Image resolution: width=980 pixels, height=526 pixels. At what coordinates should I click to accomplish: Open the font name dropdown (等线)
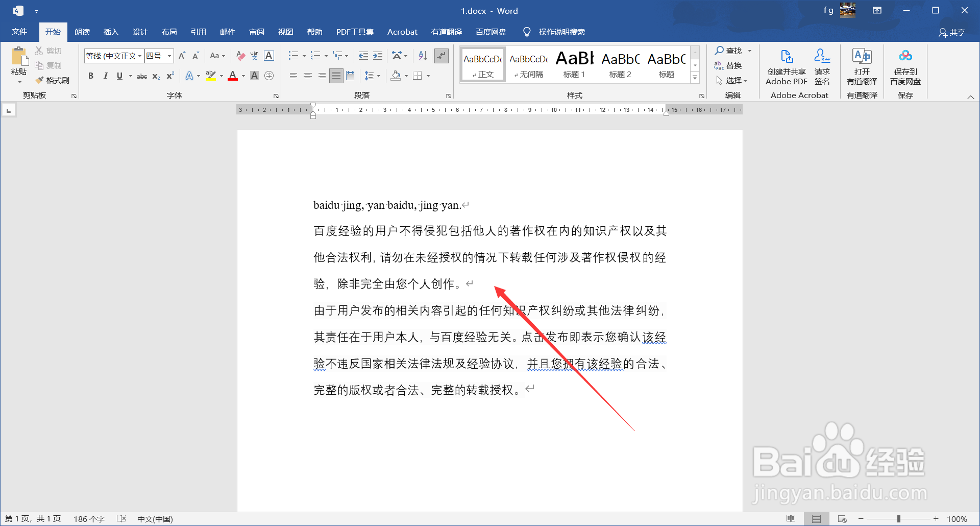click(x=140, y=56)
